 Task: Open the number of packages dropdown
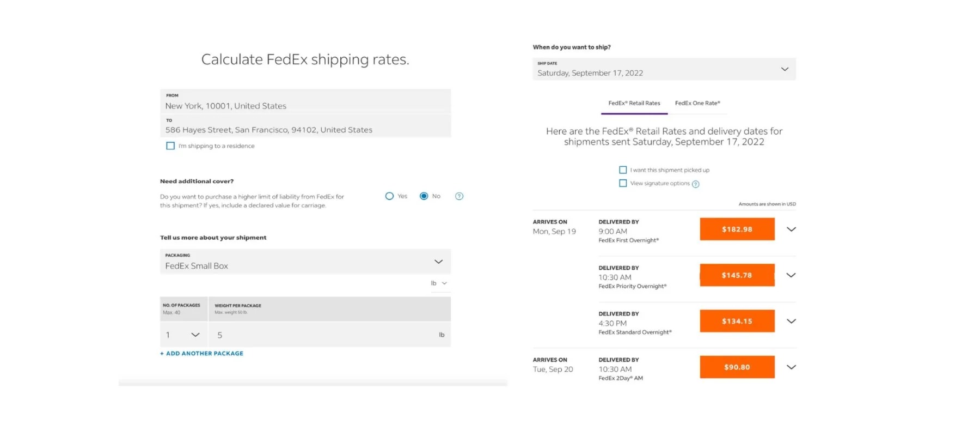[x=183, y=335]
